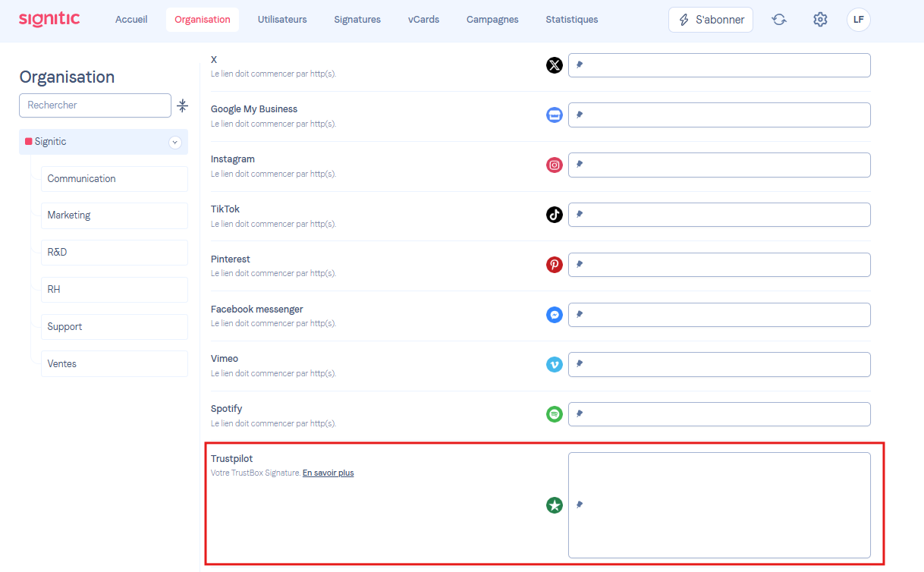Click the Vimeo icon

(555, 364)
